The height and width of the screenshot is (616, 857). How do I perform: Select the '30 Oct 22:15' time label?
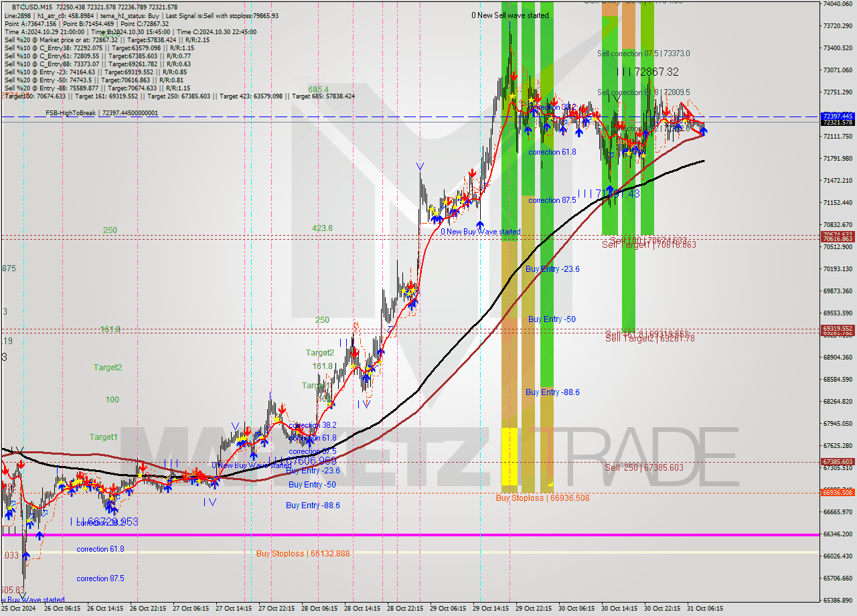[x=662, y=609]
